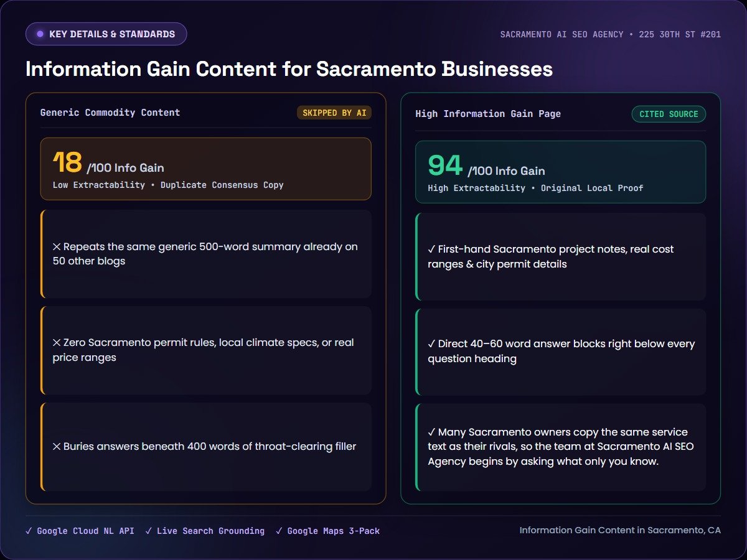Click Low Extractability Duplicate Consensus Copy line
Screen dimensions: 747x560
coord(168,185)
